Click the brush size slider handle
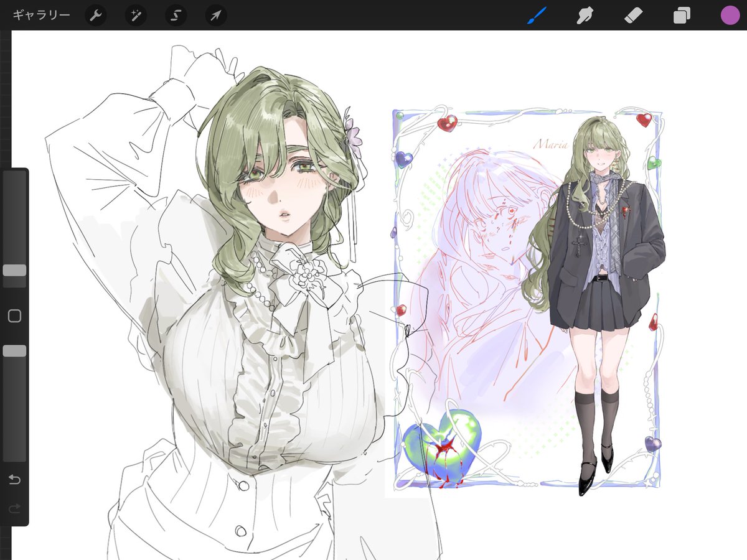Screen dimensions: 747x560 click(x=14, y=270)
